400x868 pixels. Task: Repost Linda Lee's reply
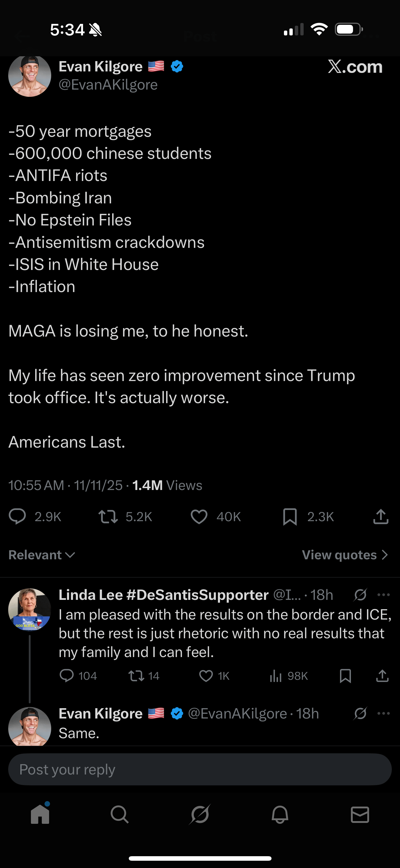136,676
